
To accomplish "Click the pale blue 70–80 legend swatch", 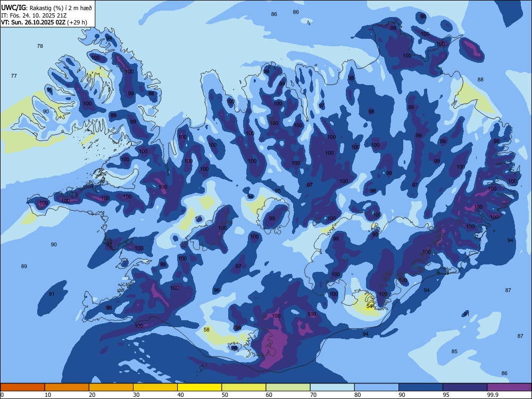I will [x=332, y=387].
